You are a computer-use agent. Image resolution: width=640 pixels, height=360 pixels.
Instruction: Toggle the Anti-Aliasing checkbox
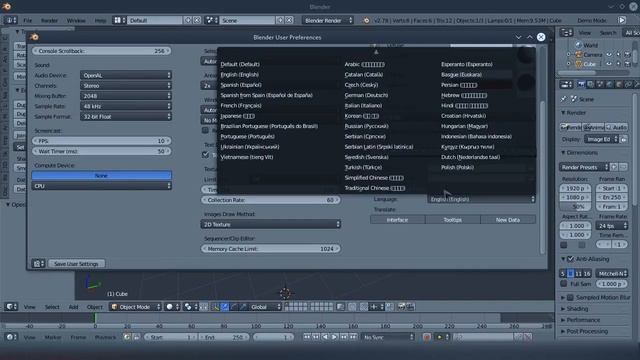pyautogui.click(x=571, y=259)
